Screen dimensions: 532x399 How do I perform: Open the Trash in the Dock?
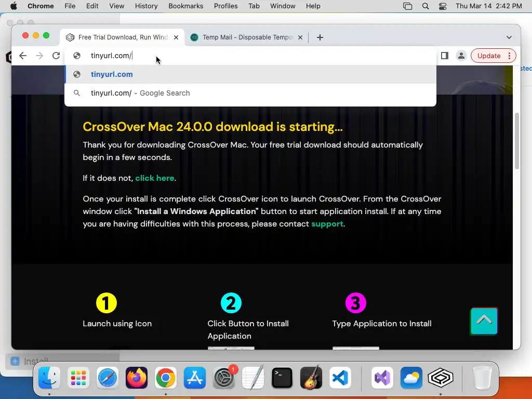pos(482,378)
